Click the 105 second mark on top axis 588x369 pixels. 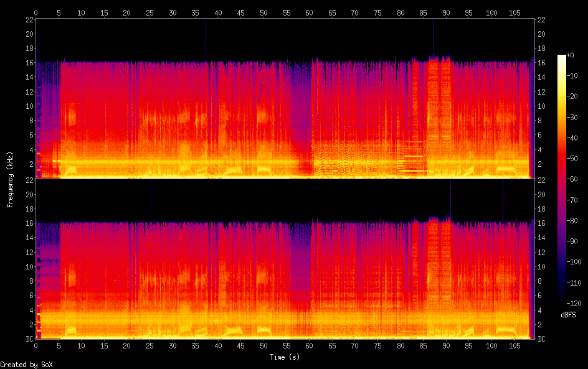point(514,12)
